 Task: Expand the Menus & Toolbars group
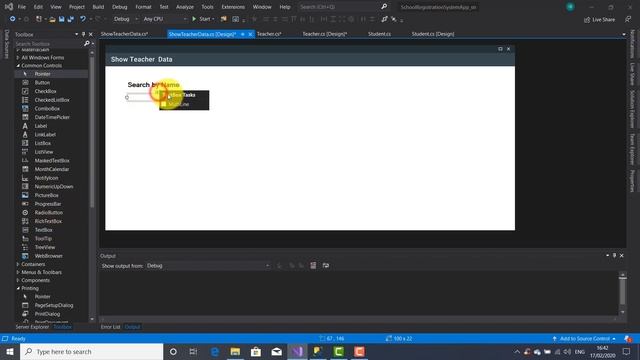tap(18, 272)
